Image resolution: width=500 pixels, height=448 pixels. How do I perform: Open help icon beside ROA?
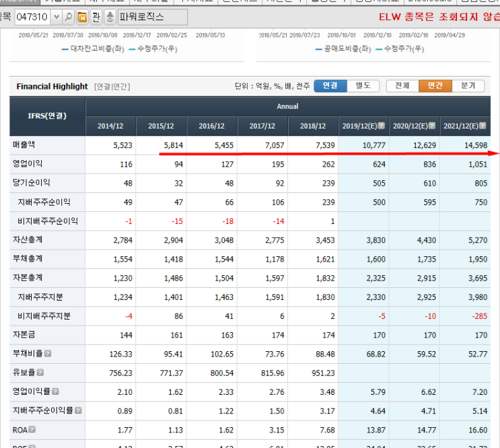(32, 430)
